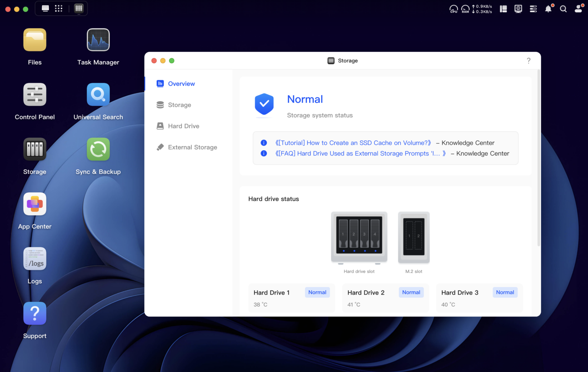Click the M.2 slot device thumbnail

click(414, 238)
